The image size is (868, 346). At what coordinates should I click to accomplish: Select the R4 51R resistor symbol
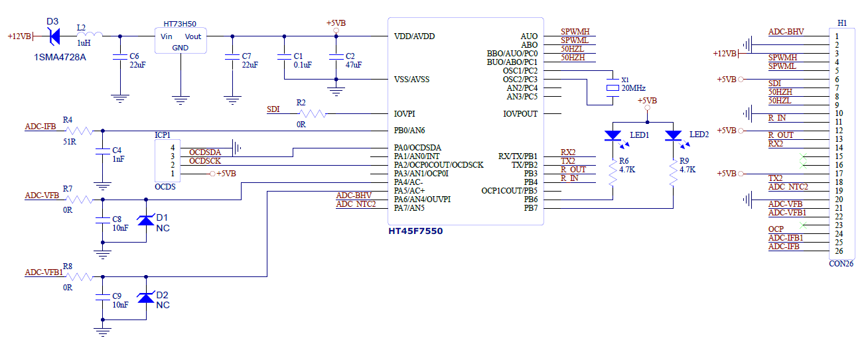click(x=80, y=131)
